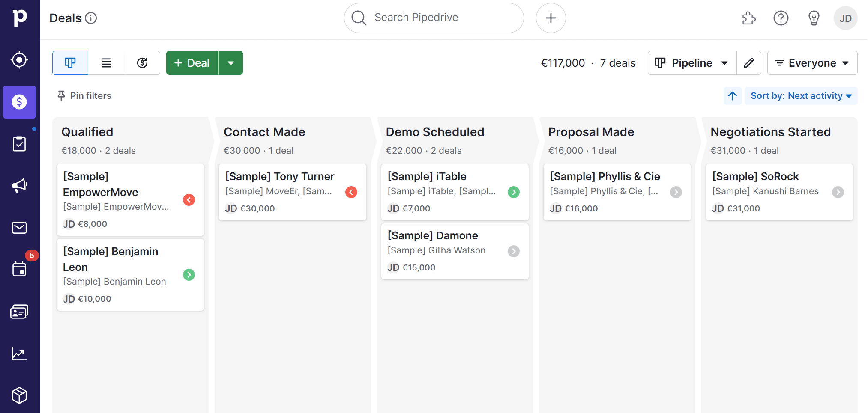This screenshot has height=413, width=868.
Task: Open Activities calendar icon with badge
Action: [x=19, y=269]
